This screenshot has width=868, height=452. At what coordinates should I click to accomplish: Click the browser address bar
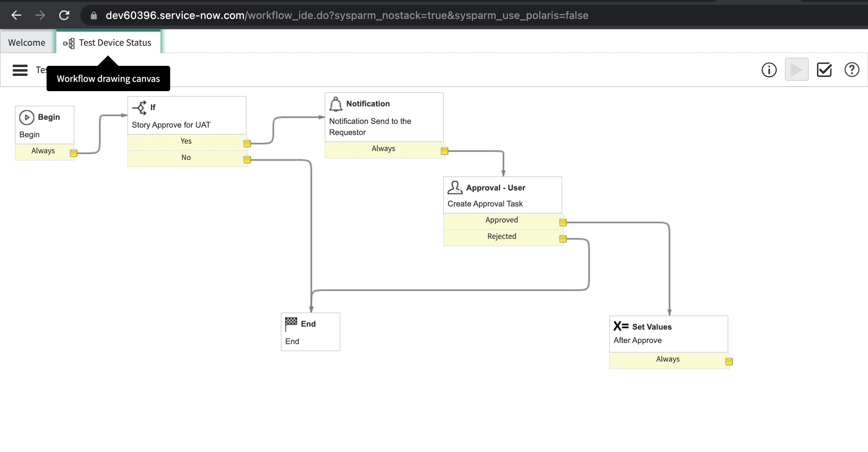click(x=335, y=15)
